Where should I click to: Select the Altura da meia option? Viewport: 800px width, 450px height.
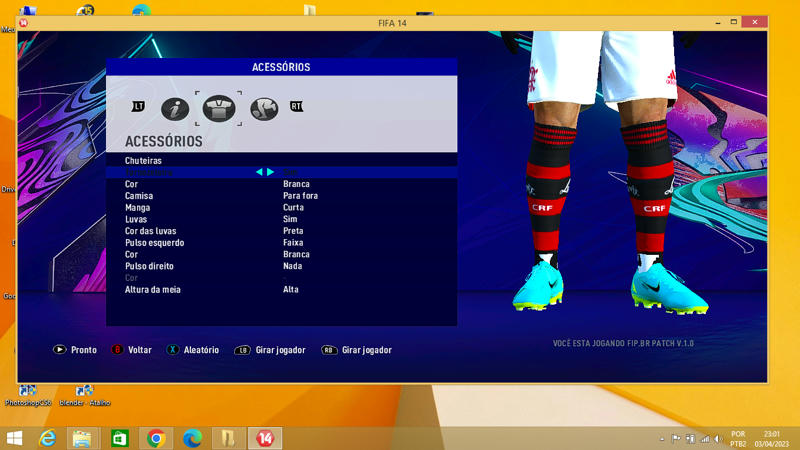[153, 290]
